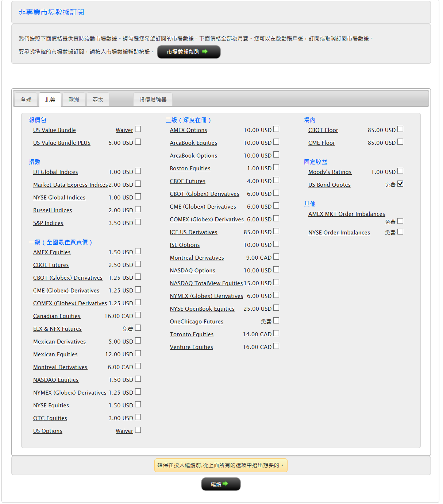The height and width of the screenshot is (504, 443).
Task: Open Level 1 CBOE Futures link
Action: point(51,265)
